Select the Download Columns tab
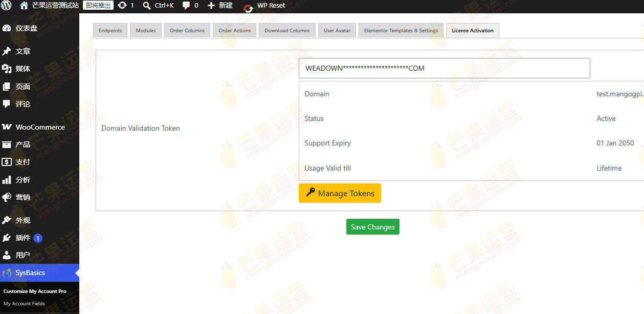Viewport: 644px width, 314px height. (x=287, y=31)
